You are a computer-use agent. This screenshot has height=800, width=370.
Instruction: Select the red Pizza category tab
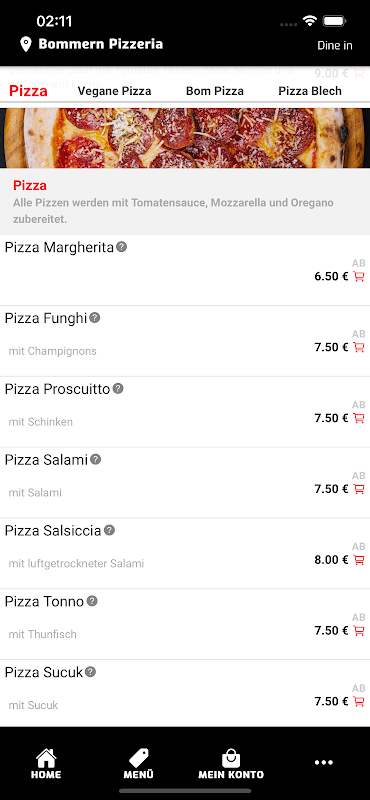click(x=29, y=91)
